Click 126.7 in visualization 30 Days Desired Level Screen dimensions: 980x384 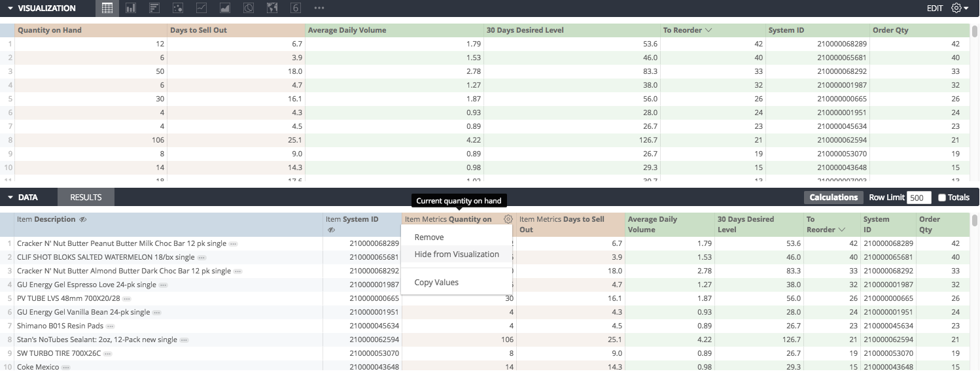click(x=572, y=140)
